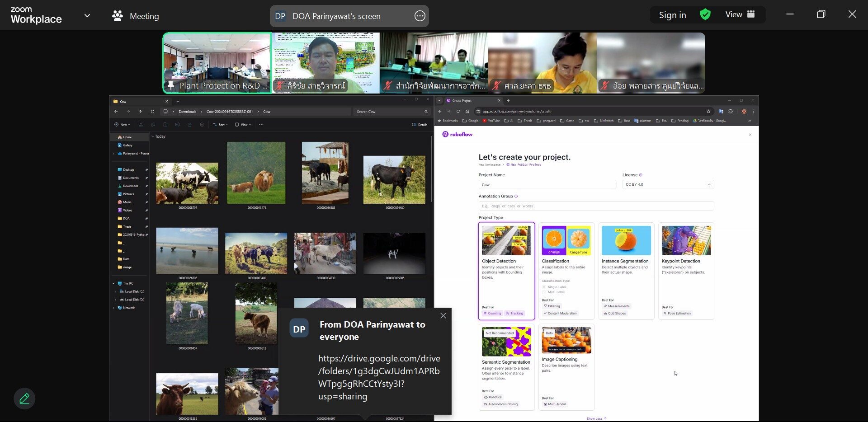Image resolution: width=868 pixels, height=422 pixels.
Task: Click the Paste icon in Explorer toolbar
Action: point(165,125)
